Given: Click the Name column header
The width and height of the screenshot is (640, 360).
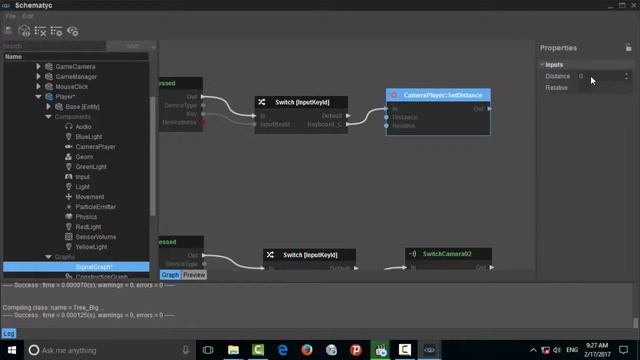Looking at the screenshot, I should 76,57.
